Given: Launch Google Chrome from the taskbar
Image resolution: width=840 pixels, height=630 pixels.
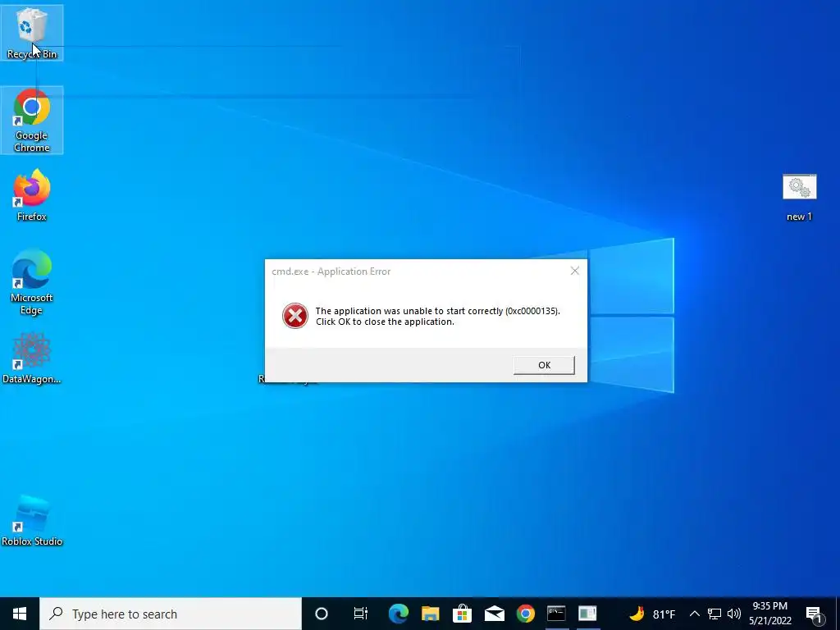Looking at the screenshot, I should [x=526, y=614].
